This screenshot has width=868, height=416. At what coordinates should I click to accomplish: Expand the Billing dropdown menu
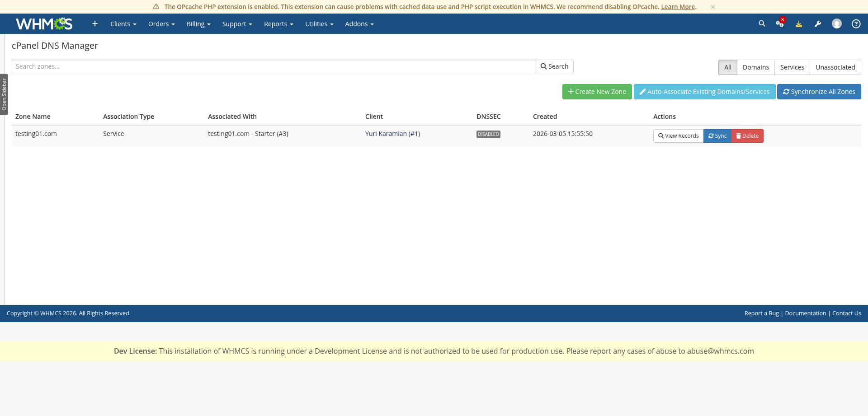click(x=198, y=24)
